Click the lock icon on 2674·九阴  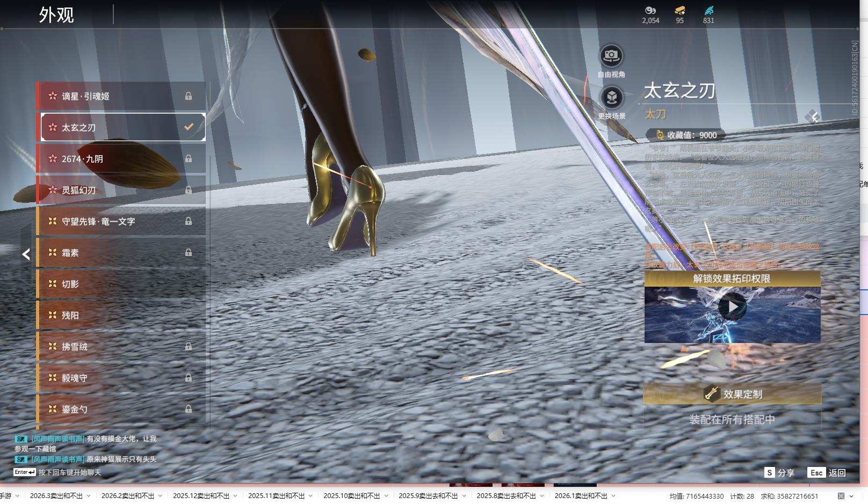189,159
